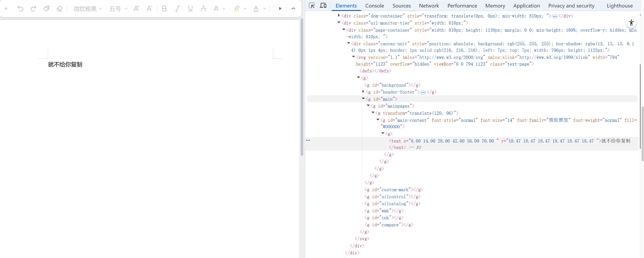Open the accessibility icon in DevTools panel
Screen dimensions: 644x258
(x=631, y=23)
